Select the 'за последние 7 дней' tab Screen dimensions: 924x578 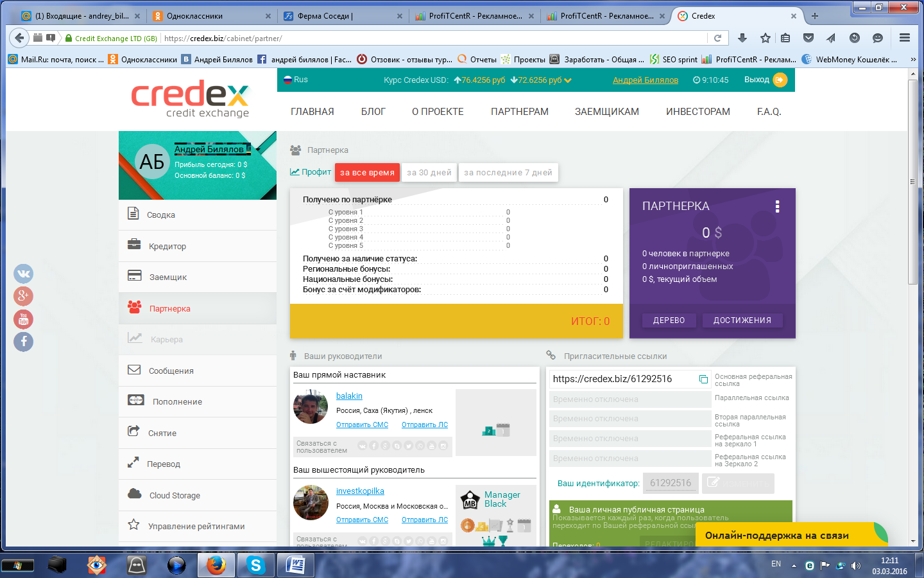pos(508,172)
